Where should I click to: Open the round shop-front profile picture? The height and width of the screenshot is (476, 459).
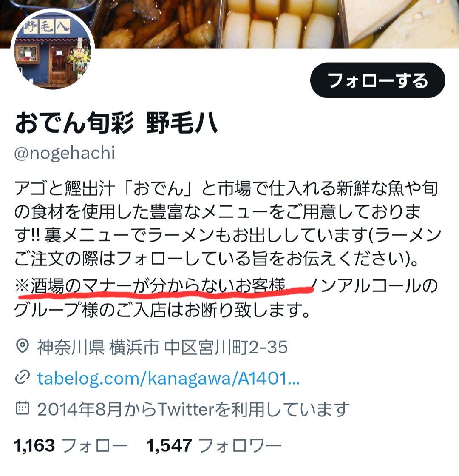click(53, 49)
